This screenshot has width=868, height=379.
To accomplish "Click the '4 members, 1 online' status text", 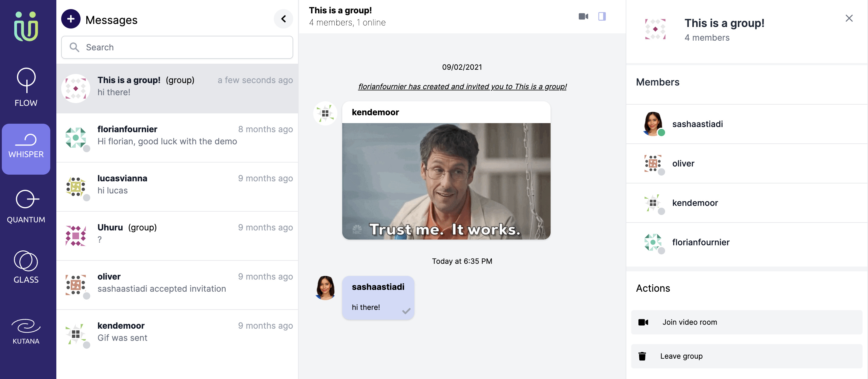I will pos(347,23).
